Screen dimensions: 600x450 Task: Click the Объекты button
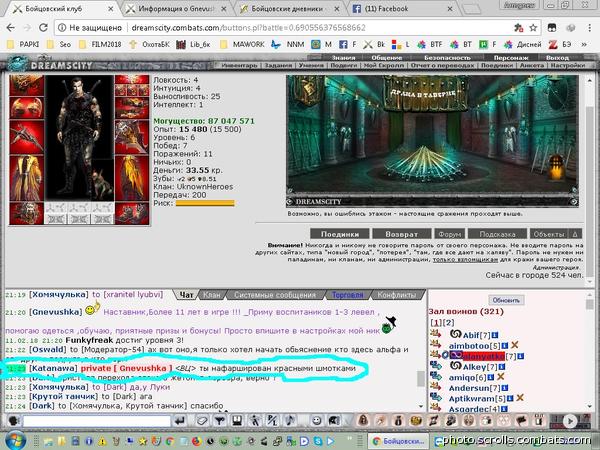coord(549,234)
